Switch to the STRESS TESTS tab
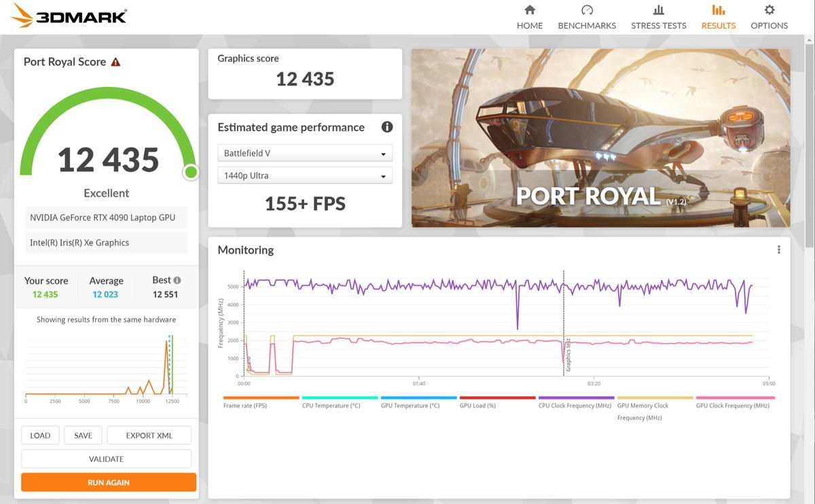The width and height of the screenshot is (815, 504). pyautogui.click(x=659, y=26)
